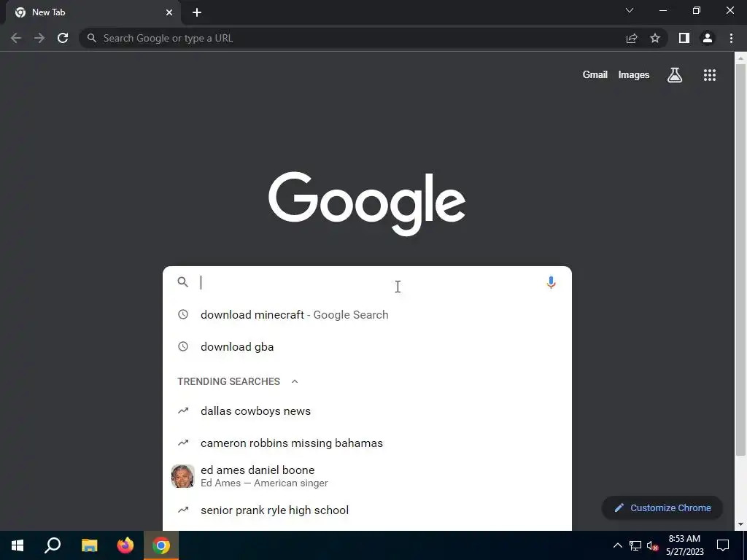Reload the current page
The image size is (747, 560).
click(63, 38)
